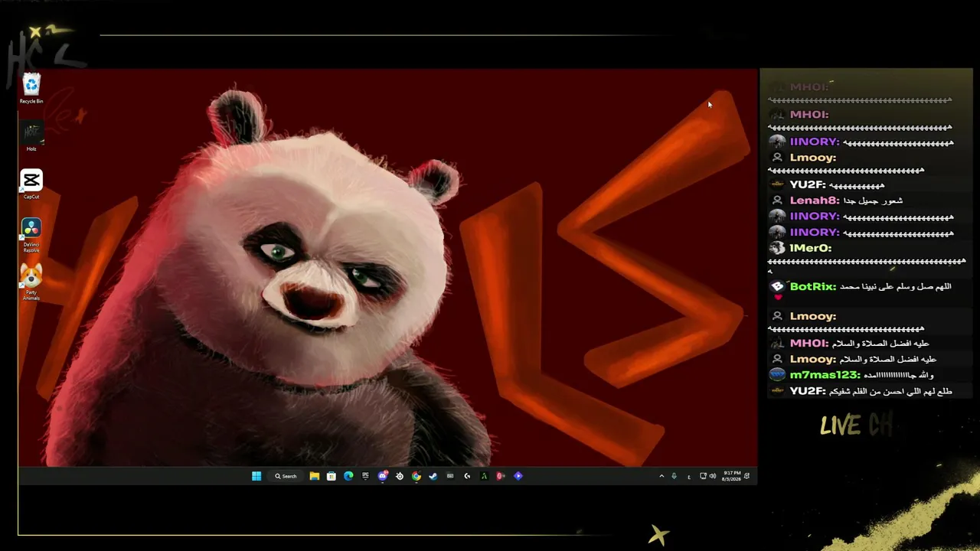Image resolution: width=980 pixels, height=551 pixels.
Task: Open the Recycle Bin desktop icon
Action: (x=31, y=88)
